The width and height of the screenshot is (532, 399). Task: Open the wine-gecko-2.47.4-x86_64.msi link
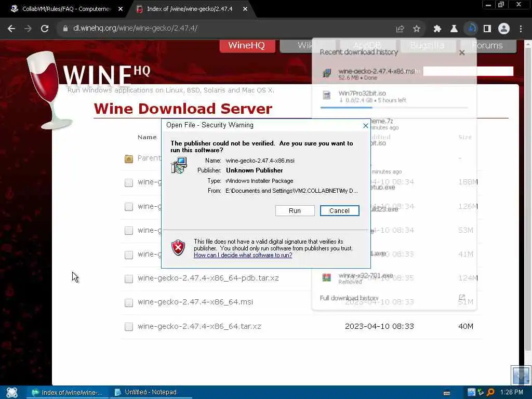(195, 302)
